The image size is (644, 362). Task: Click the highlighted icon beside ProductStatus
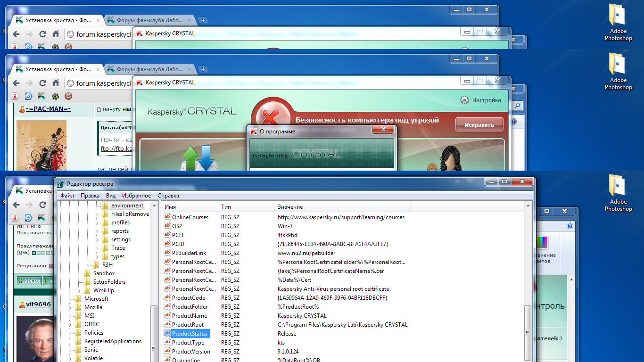coord(167,334)
